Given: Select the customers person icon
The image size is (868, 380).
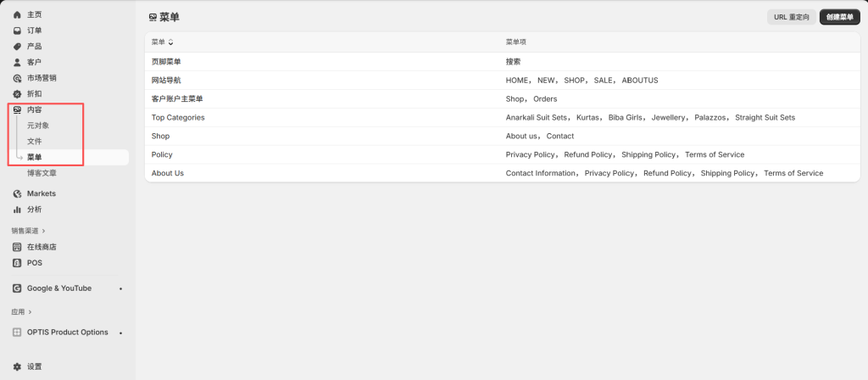Looking at the screenshot, I should pyautogui.click(x=17, y=62).
